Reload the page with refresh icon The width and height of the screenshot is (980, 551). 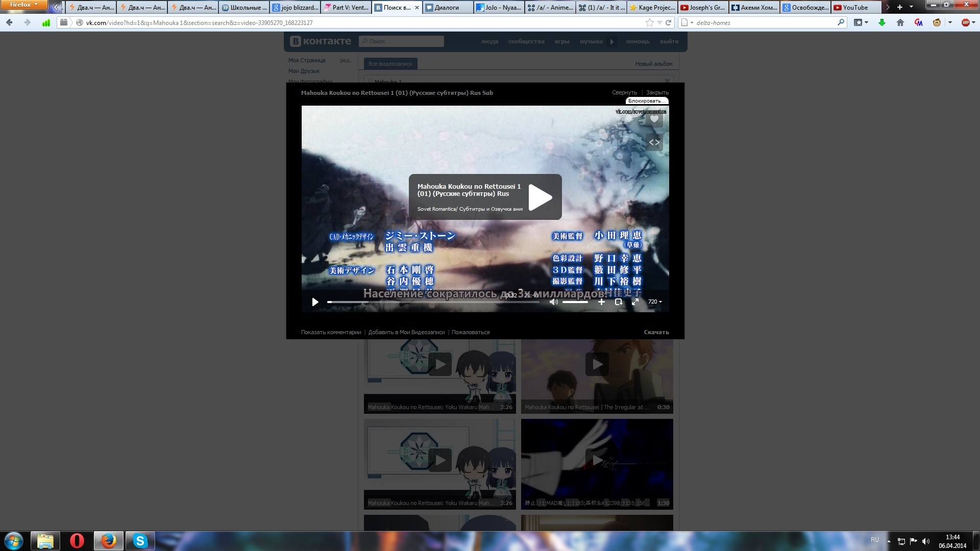(668, 22)
